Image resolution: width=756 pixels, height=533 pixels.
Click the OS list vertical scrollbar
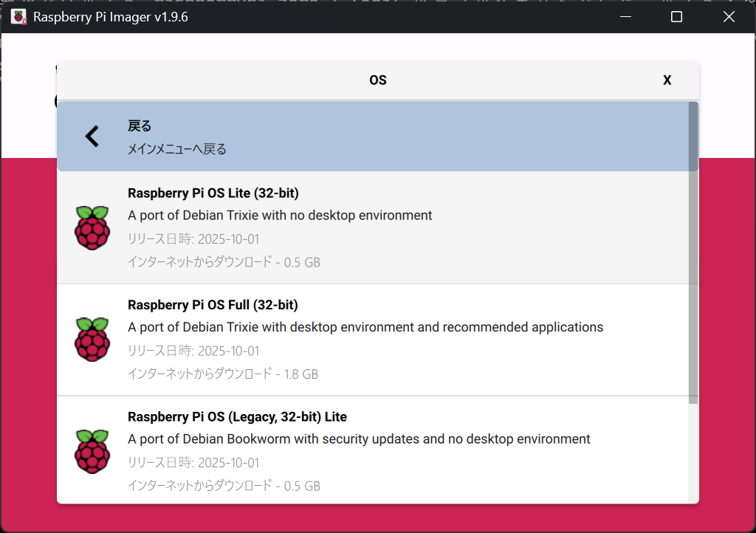click(x=693, y=251)
